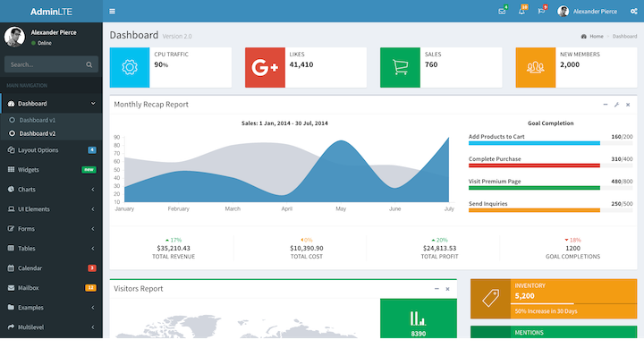This screenshot has height=348, width=644.
Task: Click the Calendar red 3 badge
Action: pyautogui.click(x=92, y=267)
